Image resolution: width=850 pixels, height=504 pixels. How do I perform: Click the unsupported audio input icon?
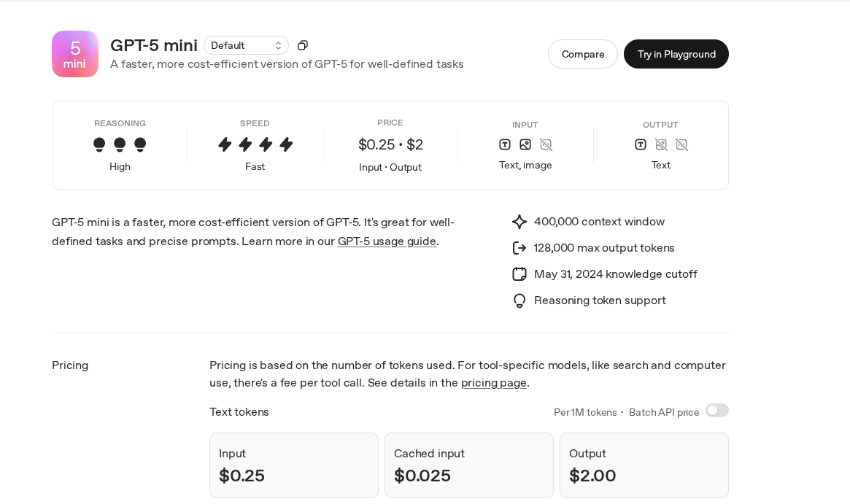click(546, 144)
